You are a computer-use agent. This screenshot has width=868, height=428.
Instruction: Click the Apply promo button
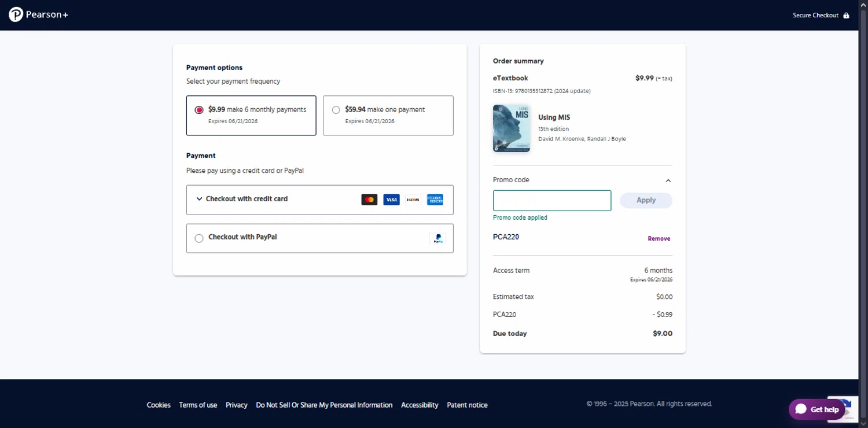[x=646, y=201]
